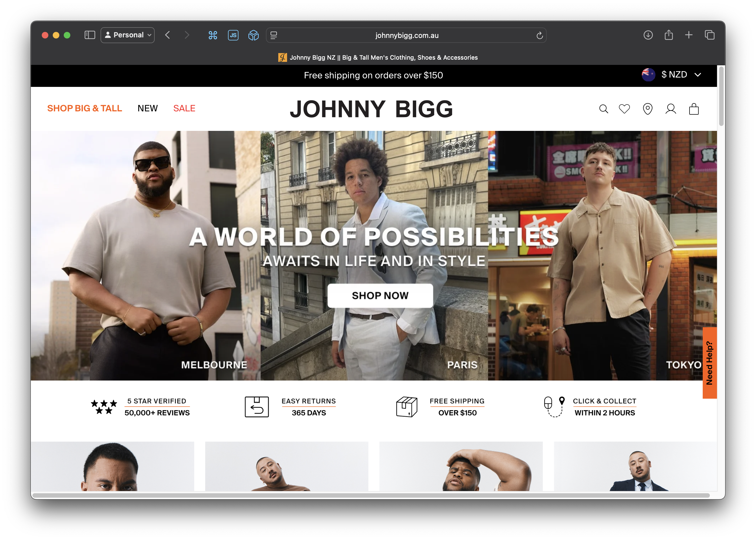This screenshot has width=756, height=540.
Task: Click the New Zealand flag icon
Action: [x=648, y=75]
